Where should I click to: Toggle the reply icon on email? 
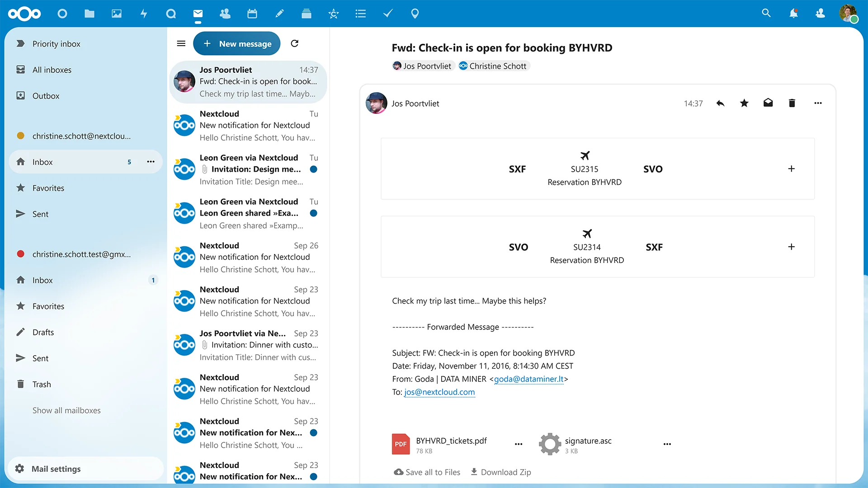(x=720, y=103)
